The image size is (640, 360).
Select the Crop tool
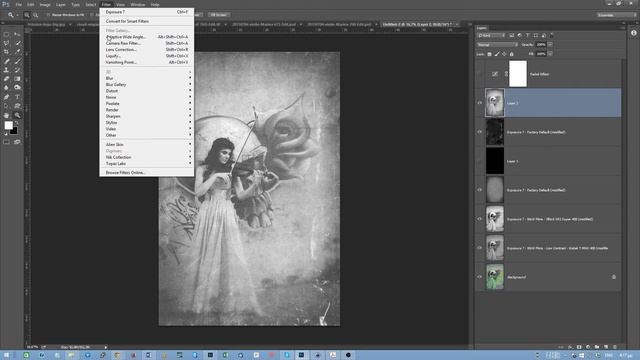point(7,52)
